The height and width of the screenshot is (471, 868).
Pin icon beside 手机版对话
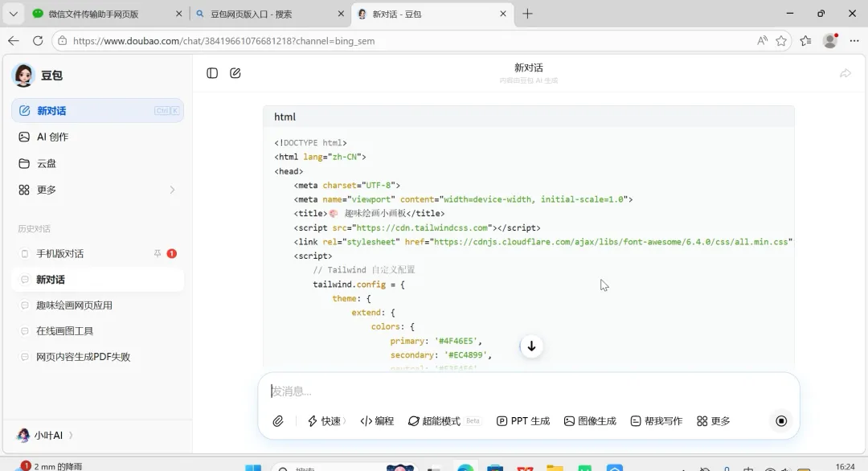point(158,253)
